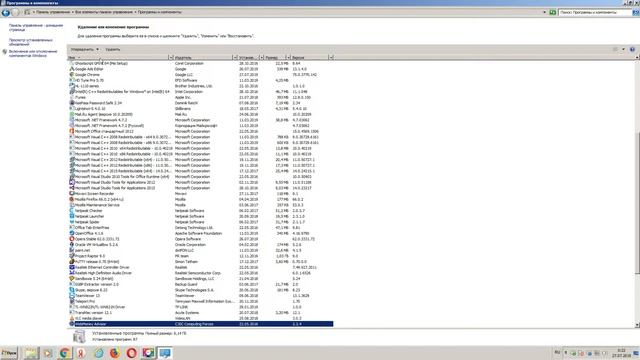
Task: Open the view options dropdown arrow
Action: click(x=623, y=49)
